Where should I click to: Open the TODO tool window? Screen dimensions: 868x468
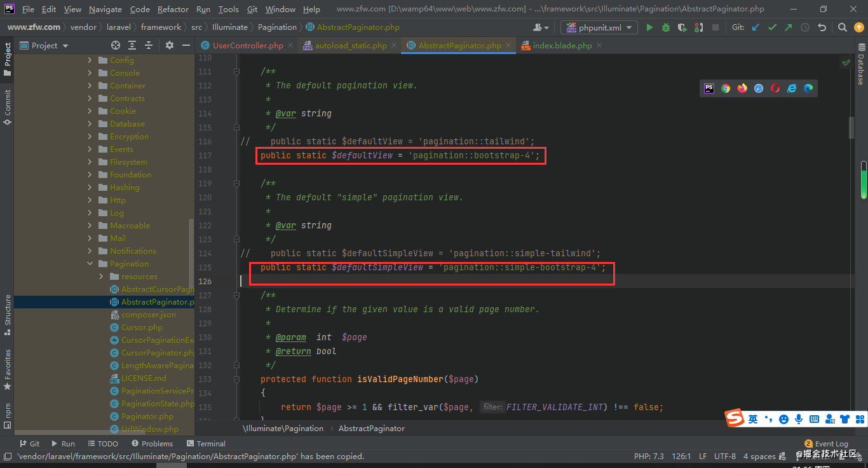point(102,444)
